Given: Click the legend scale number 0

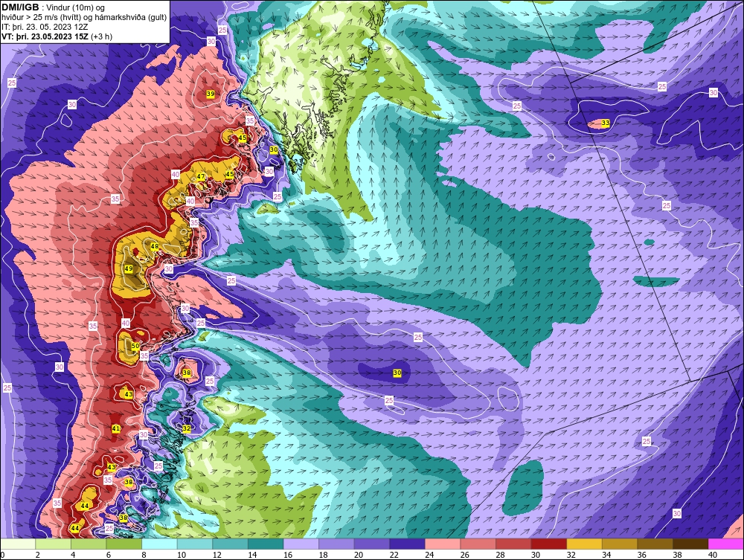Looking at the screenshot, I should click(2, 555).
